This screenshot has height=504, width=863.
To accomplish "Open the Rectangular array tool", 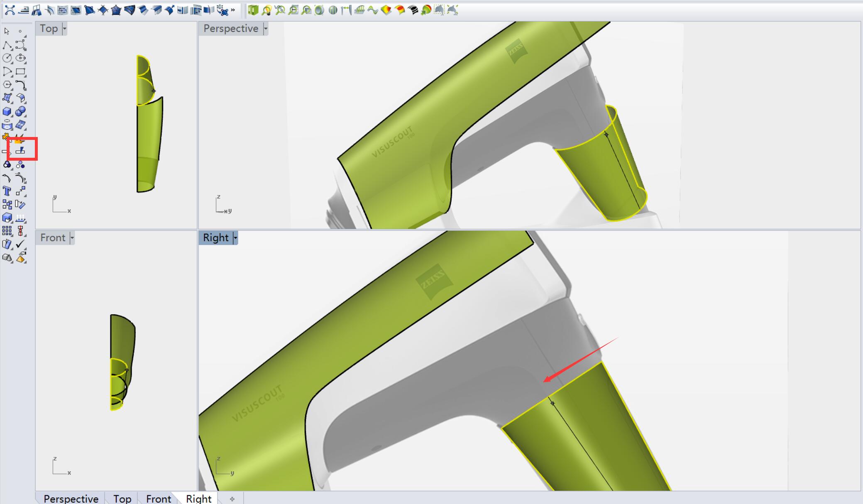I will coord(7,231).
